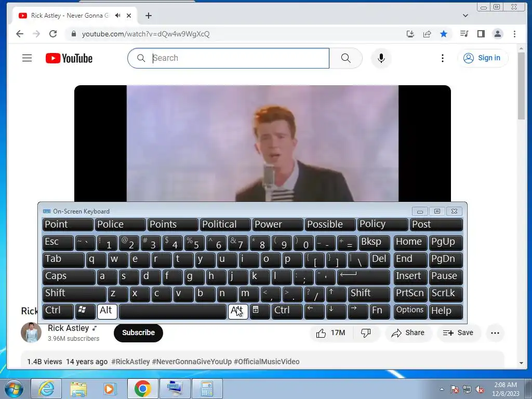Viewport: 532px width, 399px height.
Task: Open a new tab
Action: 149,16
